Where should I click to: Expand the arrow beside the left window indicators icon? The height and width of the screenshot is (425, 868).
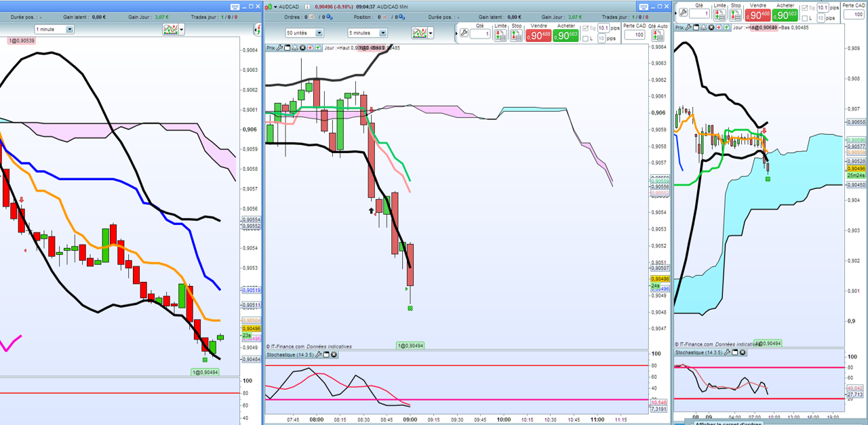click(x=181, y=30)
